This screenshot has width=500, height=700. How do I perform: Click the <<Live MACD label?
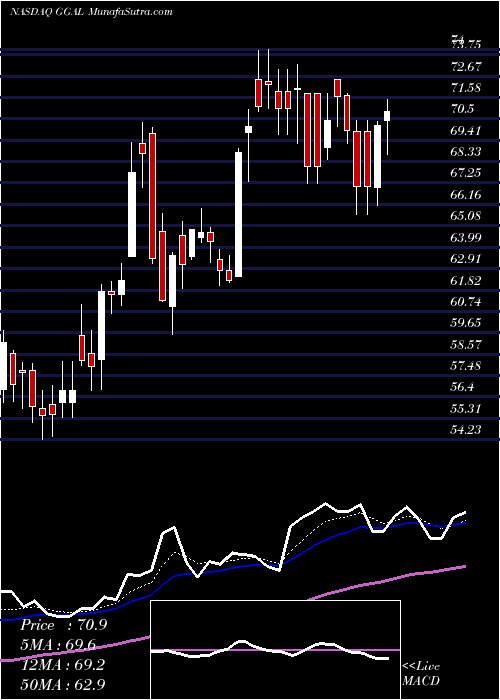421,674
